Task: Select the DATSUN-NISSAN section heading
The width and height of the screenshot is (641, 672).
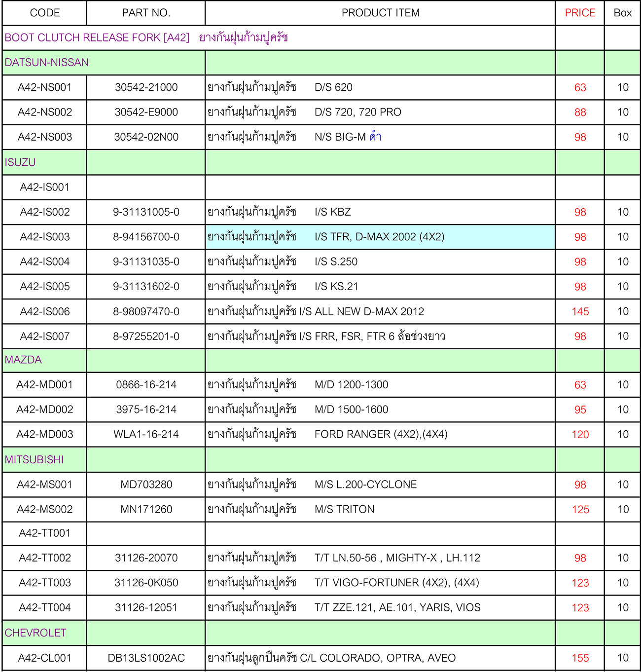Action: [47, 63]
